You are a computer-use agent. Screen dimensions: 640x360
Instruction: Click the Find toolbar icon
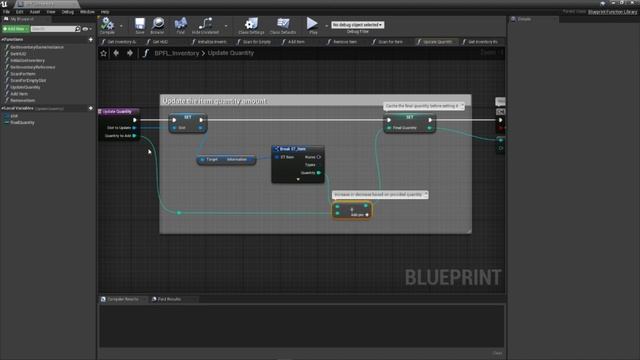(180, 25)
